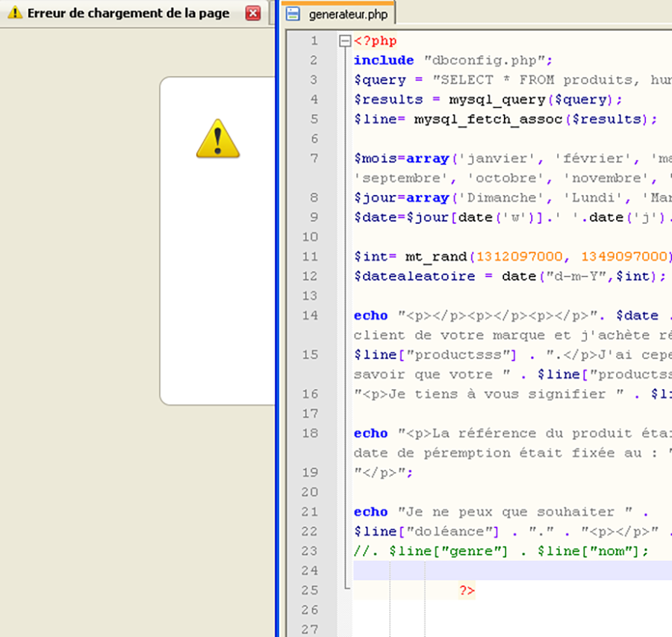
Task: Click the small warning icon in the browser tab
Action: click(15, 13)
